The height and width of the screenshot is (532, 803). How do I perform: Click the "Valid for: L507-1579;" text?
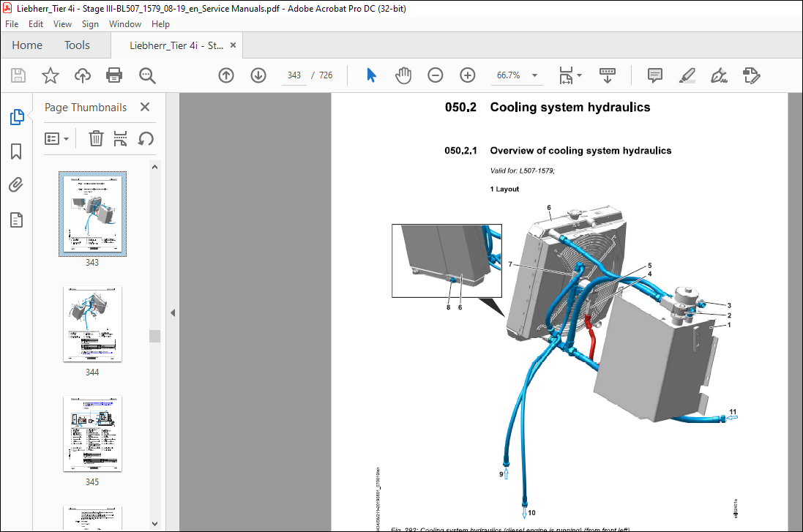click(523, 171)
